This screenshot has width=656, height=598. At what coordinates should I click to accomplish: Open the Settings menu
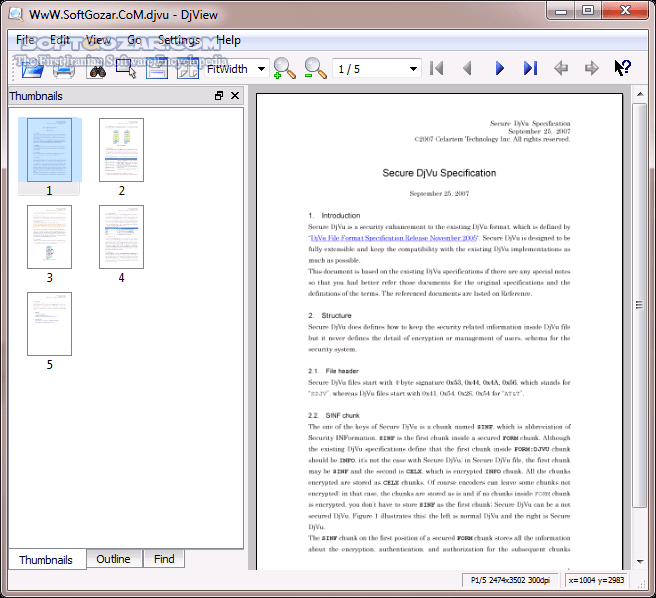[179, 40]
